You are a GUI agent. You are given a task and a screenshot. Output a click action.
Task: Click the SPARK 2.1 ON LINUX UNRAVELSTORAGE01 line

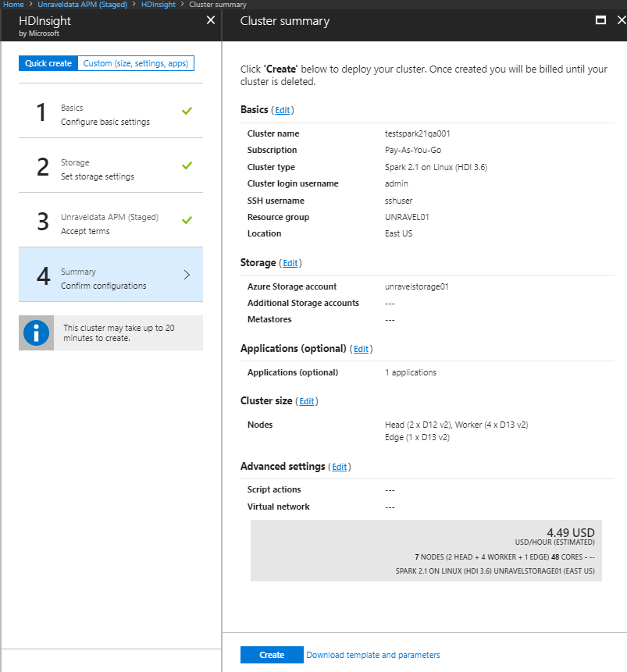495,571
